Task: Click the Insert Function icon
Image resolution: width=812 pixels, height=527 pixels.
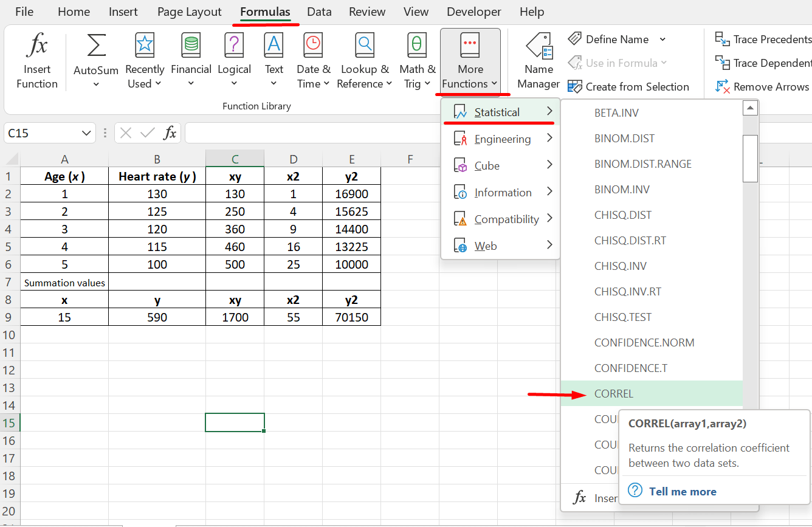Action: [36, 58]
